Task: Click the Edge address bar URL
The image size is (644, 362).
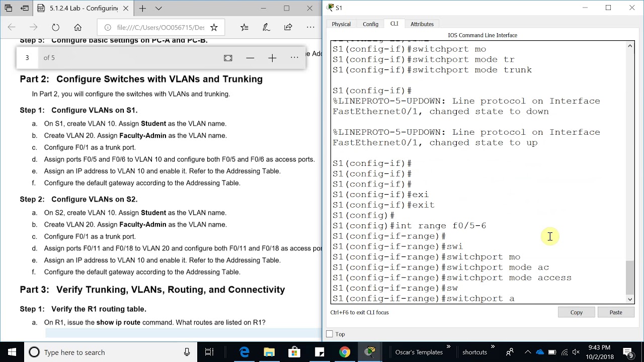Action: (160, 28)
